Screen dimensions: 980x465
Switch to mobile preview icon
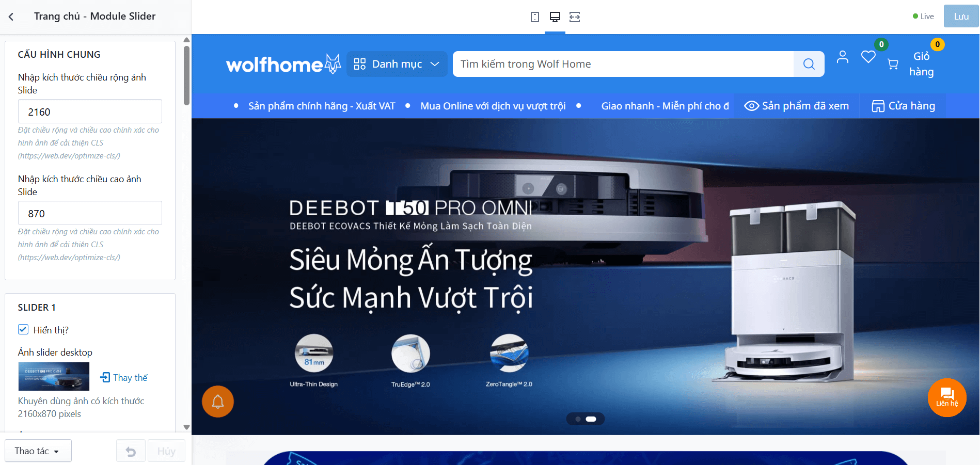point(535,17)
